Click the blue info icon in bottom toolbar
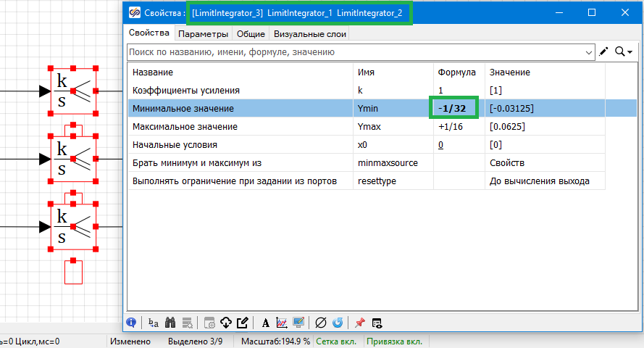644x348 pixels. (132, 323)
